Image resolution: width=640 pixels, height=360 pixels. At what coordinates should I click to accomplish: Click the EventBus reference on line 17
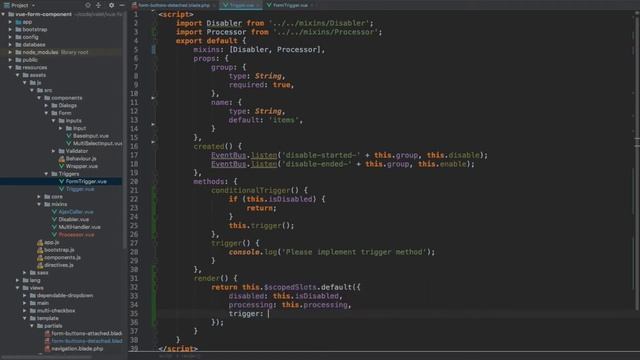click(x=229, y=156)
